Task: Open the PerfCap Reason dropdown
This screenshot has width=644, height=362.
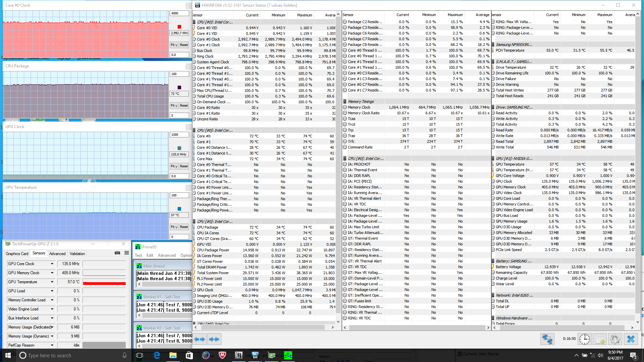Action: click(52, 345)
